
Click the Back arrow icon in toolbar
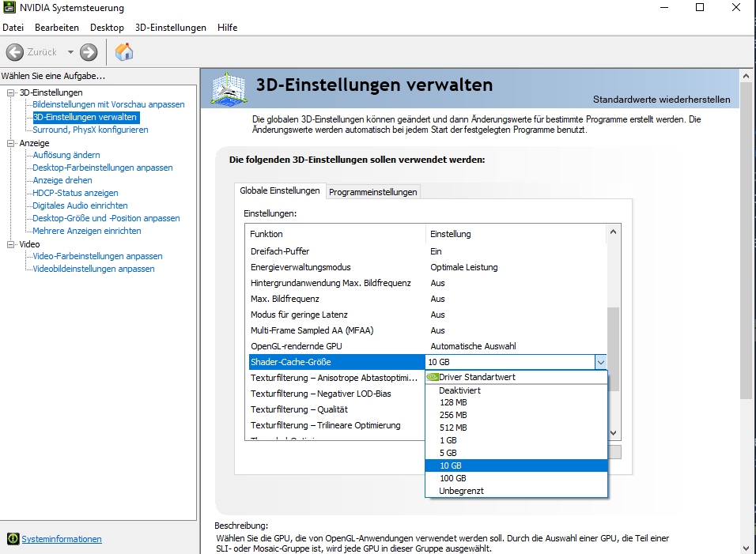point(15,52)
